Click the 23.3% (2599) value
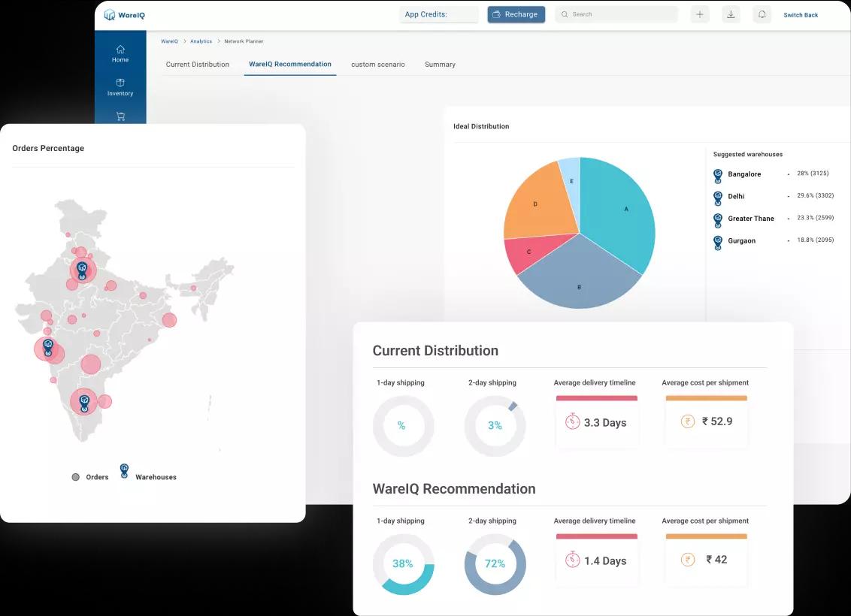Screen dimensions: 851x616 pos(815,218)
